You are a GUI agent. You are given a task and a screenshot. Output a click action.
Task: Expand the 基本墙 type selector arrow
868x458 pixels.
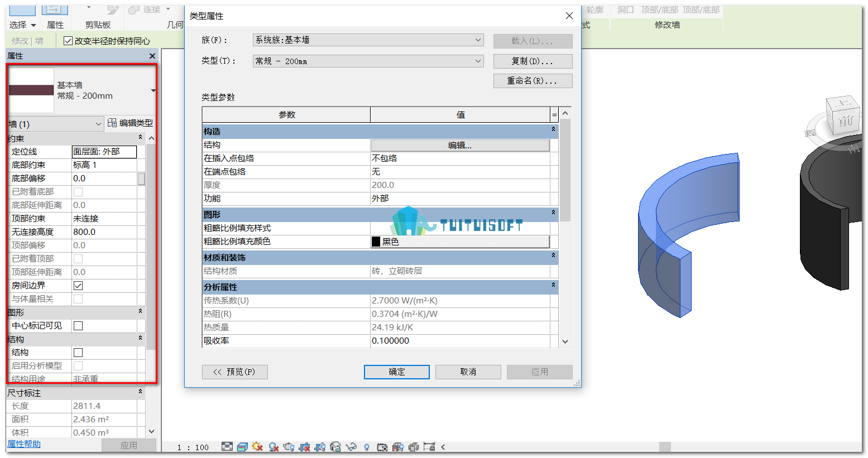pos(153,90)
